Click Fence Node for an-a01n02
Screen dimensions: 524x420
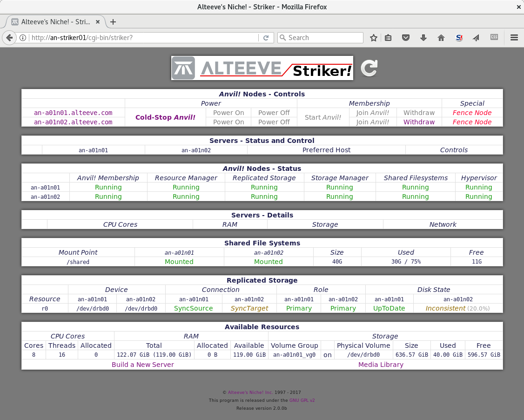coord(472,122)
